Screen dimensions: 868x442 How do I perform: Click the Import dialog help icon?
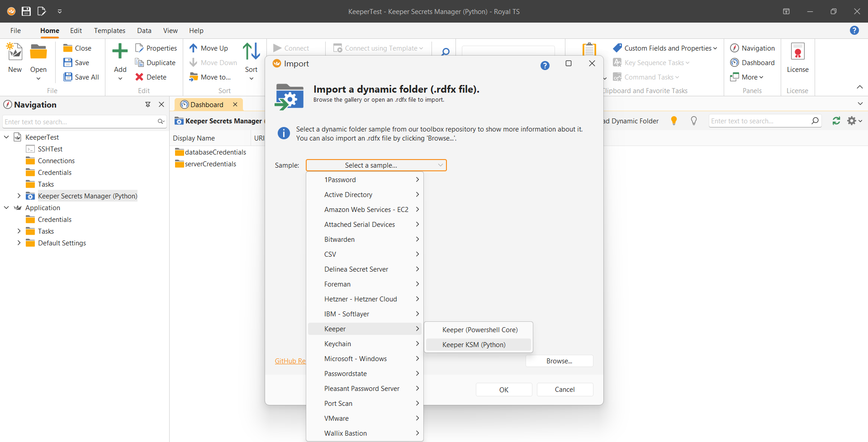(x=545, y=66)
